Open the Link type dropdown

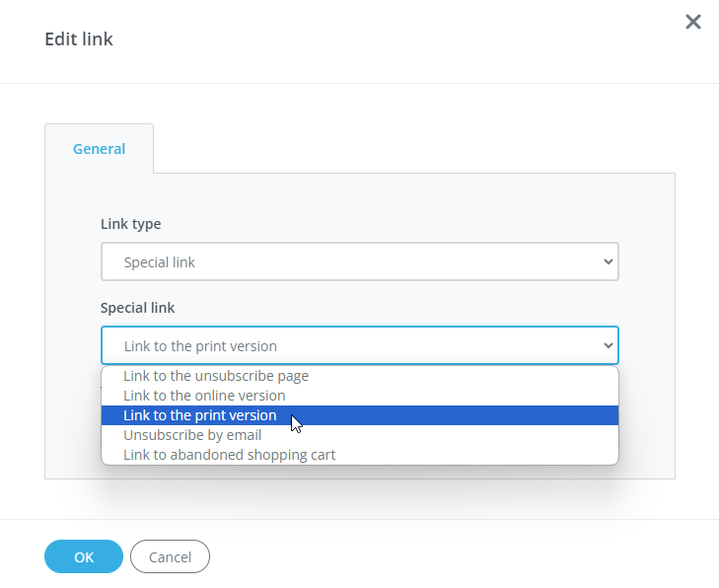pyautogui.click(x=359, y=262)
